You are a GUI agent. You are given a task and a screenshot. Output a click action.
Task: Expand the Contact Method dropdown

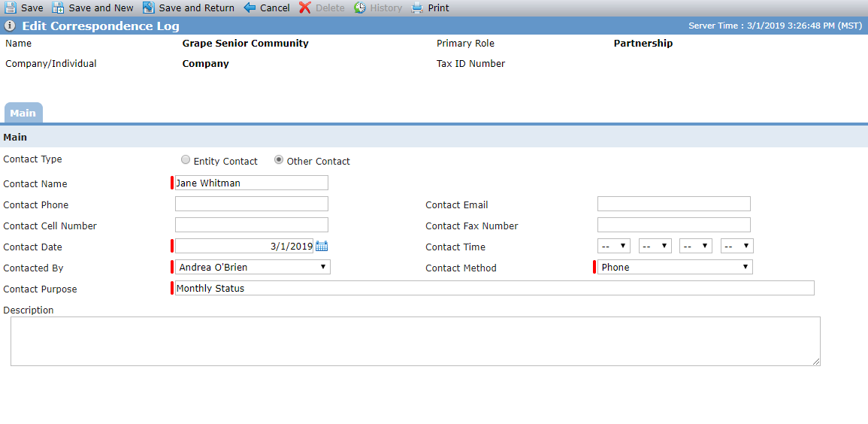(675, 268)
